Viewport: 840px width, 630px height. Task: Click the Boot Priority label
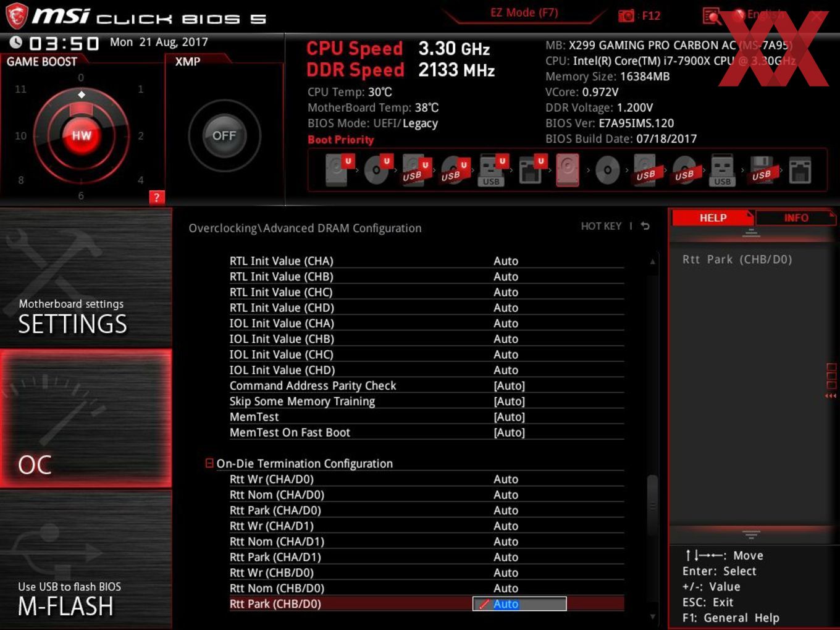coord(341,140)
